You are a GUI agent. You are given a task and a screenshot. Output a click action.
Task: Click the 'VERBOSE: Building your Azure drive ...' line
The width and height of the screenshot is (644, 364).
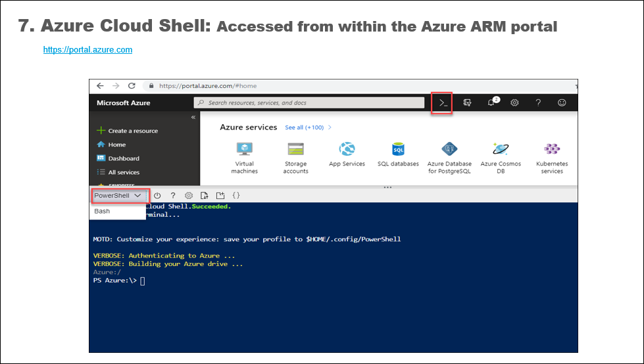point(168,264)
